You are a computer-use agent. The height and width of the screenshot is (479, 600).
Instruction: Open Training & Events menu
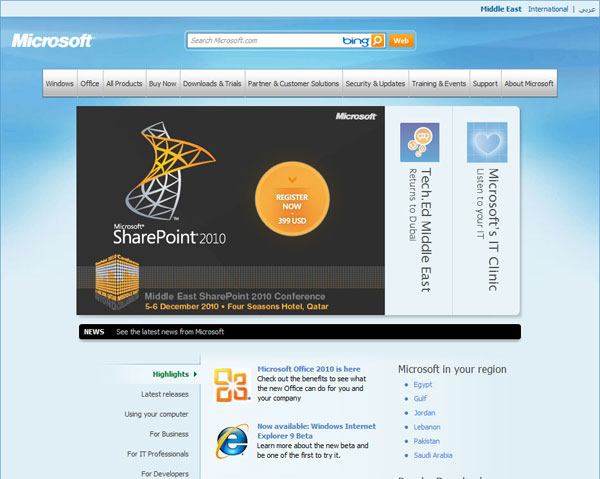click(x=439, y=83)
